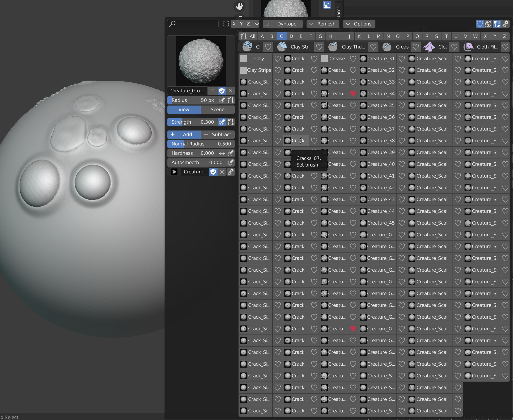
Task: Select the View radius unit
Action: click(x=184, y=109)
